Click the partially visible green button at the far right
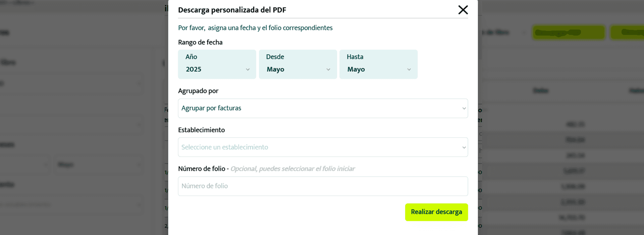Image resolution: width=644 pixels, height=235 pixels. 627,33
